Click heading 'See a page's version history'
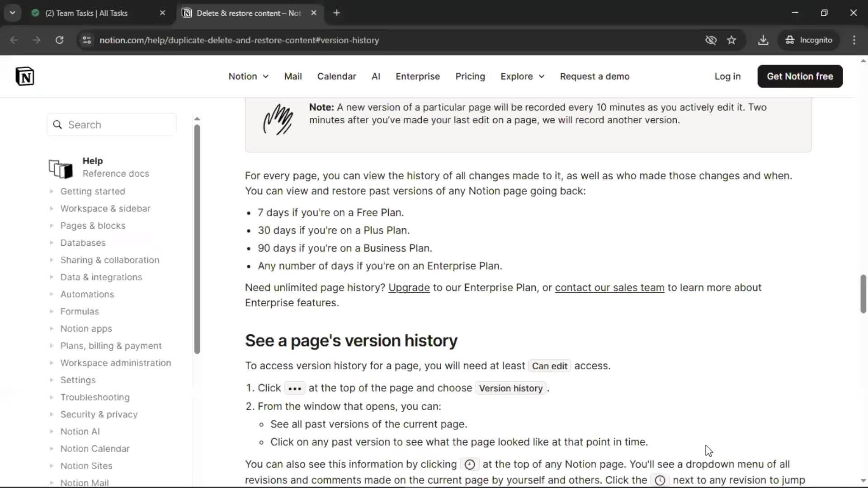Viewport: 868px width, 488px height. point(351,341)
